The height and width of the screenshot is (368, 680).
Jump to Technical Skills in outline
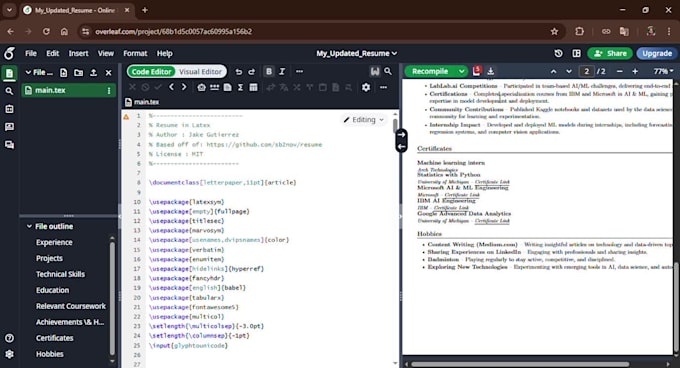click(60, 274)
